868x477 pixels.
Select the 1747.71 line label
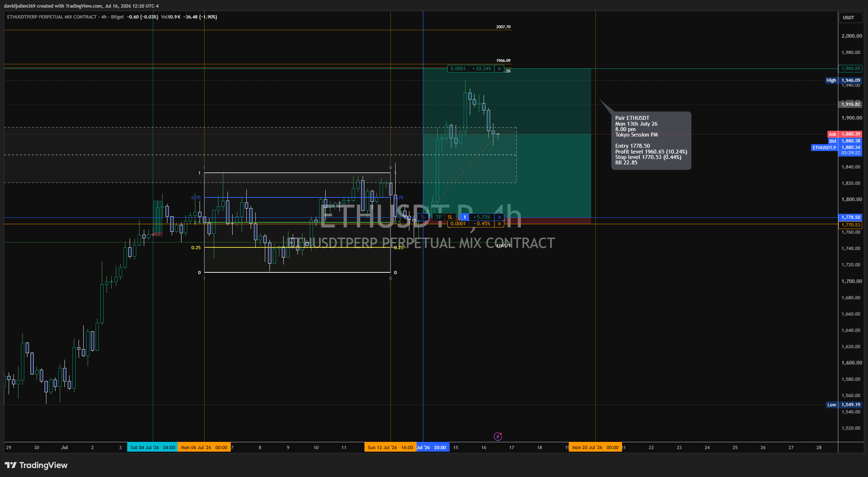(503, 246)
